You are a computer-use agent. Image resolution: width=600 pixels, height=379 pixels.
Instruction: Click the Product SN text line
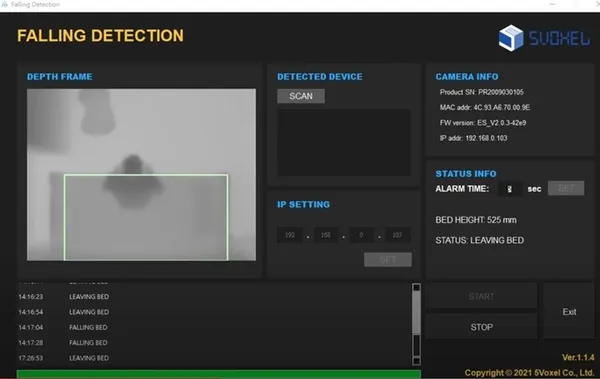coord(481,92)
